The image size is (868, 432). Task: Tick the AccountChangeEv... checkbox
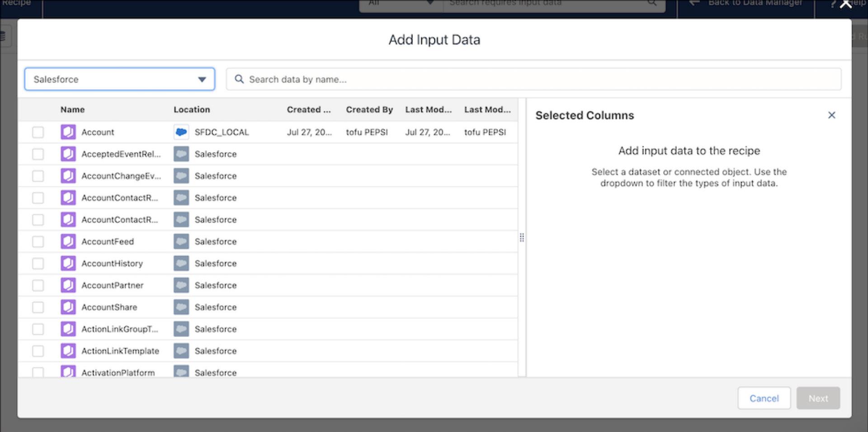click(38, 176)
